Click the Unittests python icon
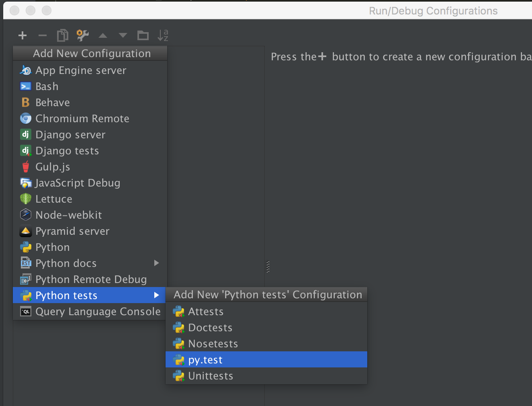Image resolution: width=532 pixels, height=406 pixels. pyautogui.click(x=178, y=376)
